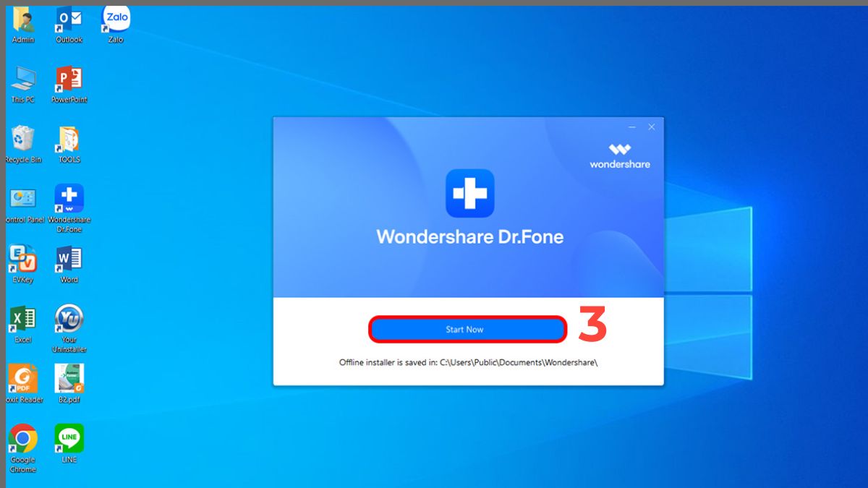
Task: Click the Start Now button
Action: 467,329
